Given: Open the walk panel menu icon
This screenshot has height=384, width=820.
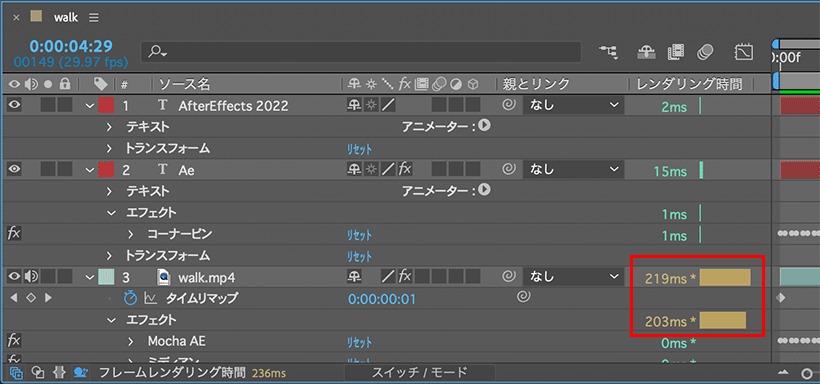Looking at the screenshot, I should click(x=94, y=17).
